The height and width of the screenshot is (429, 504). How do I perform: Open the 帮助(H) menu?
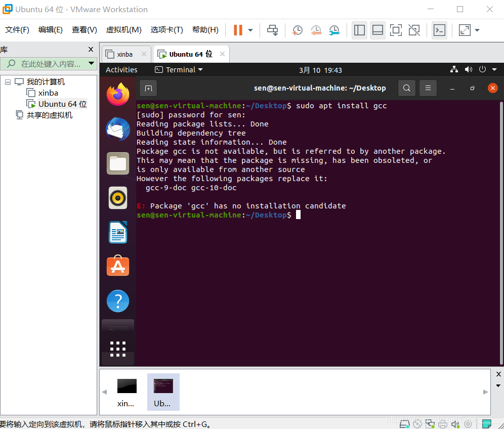point(205,30)
